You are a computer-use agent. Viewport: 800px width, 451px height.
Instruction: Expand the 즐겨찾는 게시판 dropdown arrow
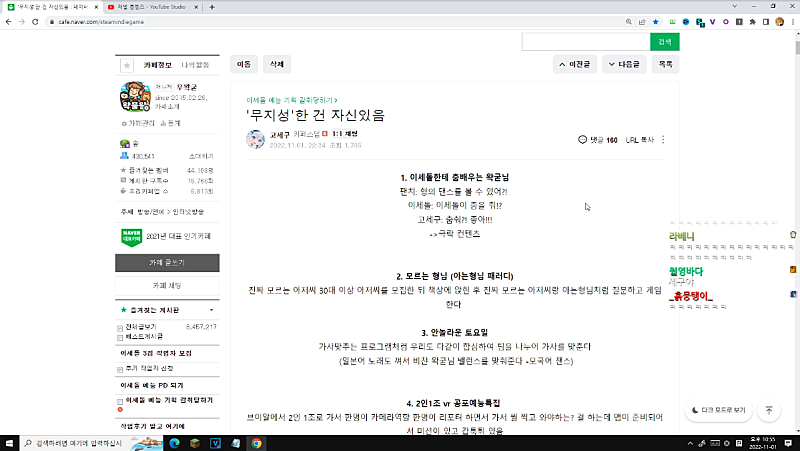[211, 310]
